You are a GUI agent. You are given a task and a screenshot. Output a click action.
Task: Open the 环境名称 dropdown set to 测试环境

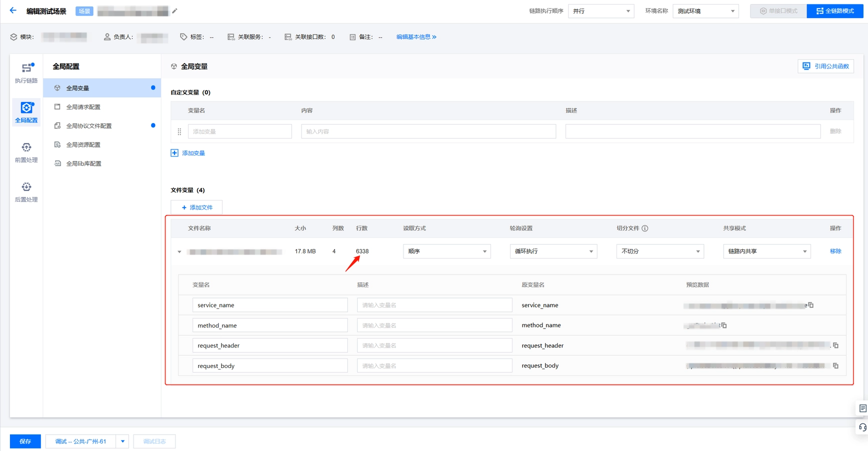click(x=705, y=11)
